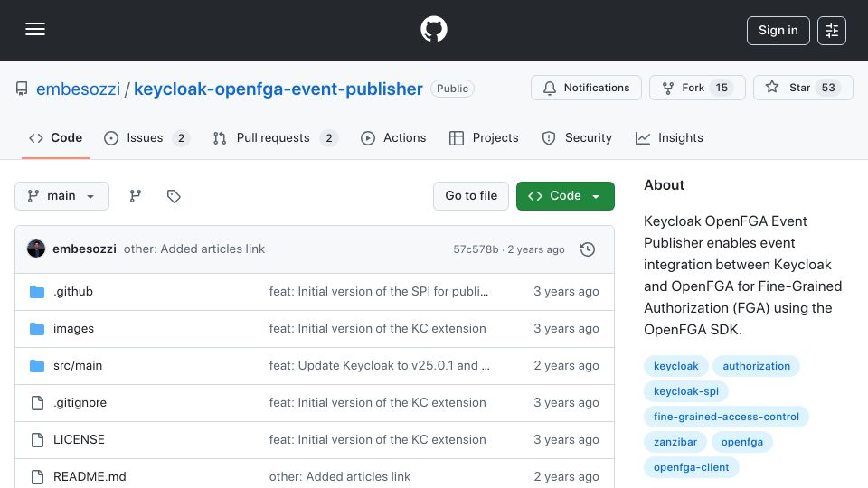Open the .gitignore row commit message
The image size is (868, 488).
[378, 403]
